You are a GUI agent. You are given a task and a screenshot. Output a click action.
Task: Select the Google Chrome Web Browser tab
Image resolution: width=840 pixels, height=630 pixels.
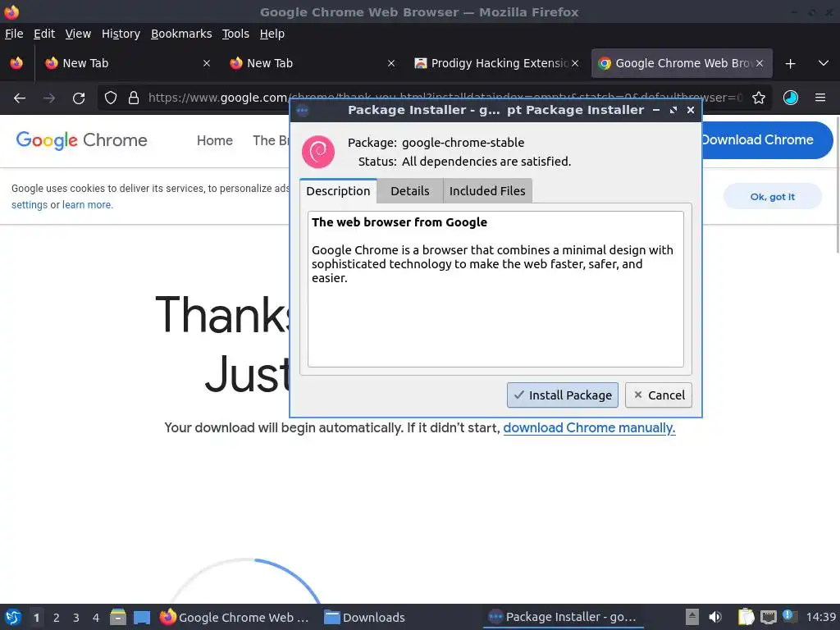(x=680, y=63)
